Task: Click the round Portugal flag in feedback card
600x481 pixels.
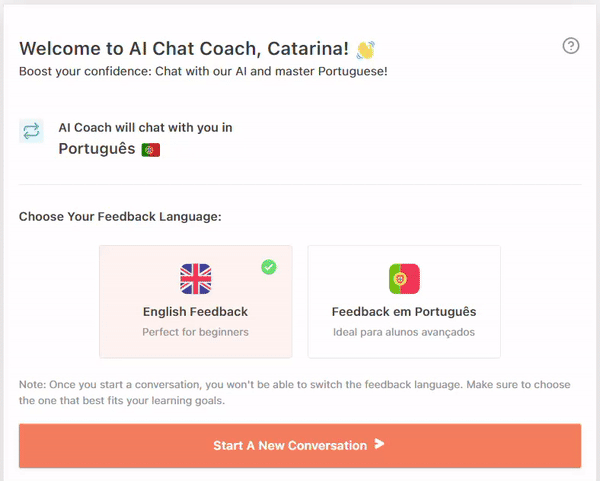Action: (404, 278)
